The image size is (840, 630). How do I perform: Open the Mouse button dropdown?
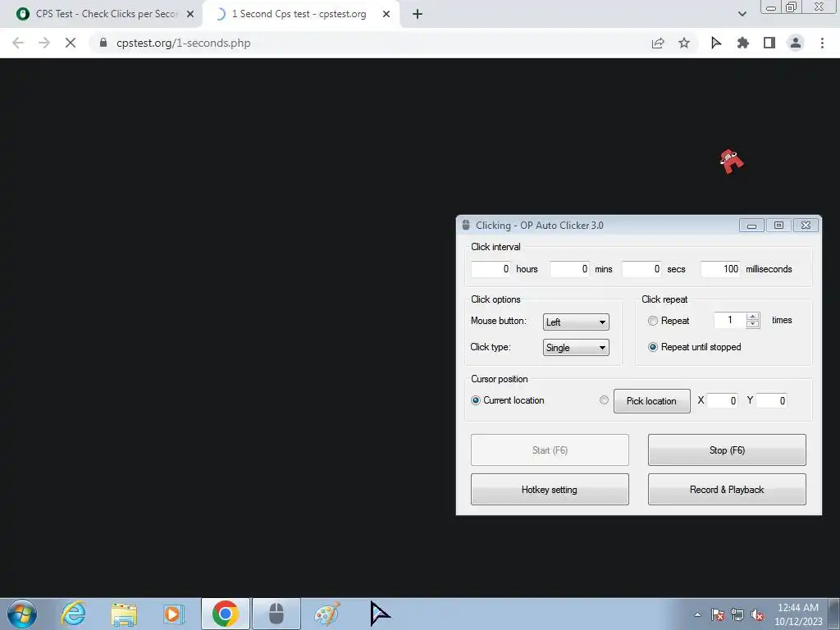point(576,322)
